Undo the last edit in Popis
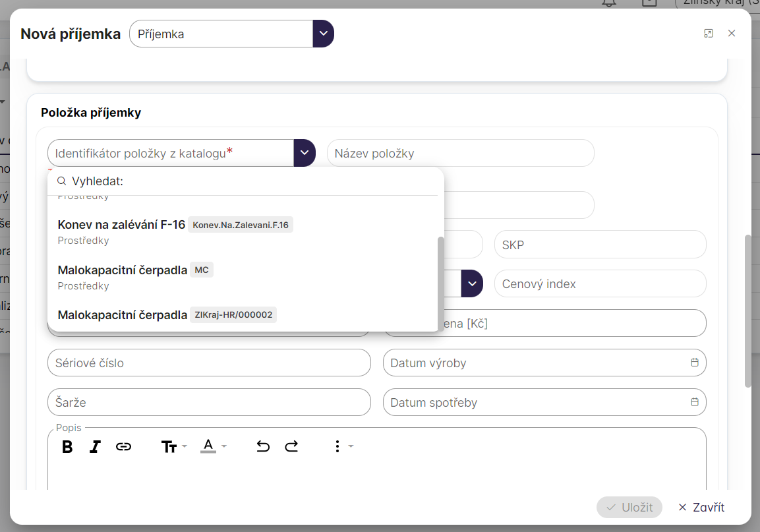Screen dimensions: 760x532 click(x=263, y=447)
